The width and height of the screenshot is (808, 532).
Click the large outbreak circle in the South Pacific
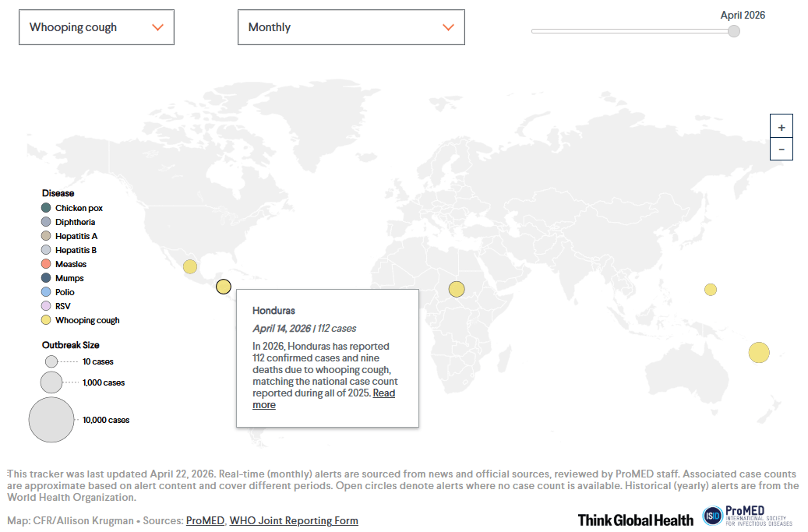pos(759,352)
